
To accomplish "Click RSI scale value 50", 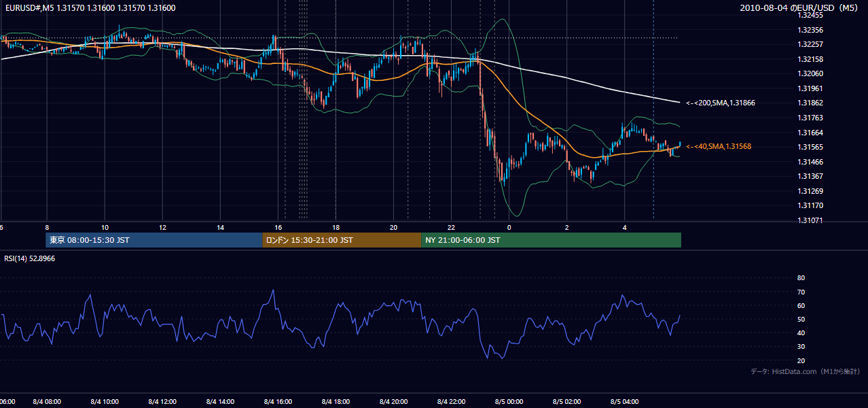I will point(801,319).
